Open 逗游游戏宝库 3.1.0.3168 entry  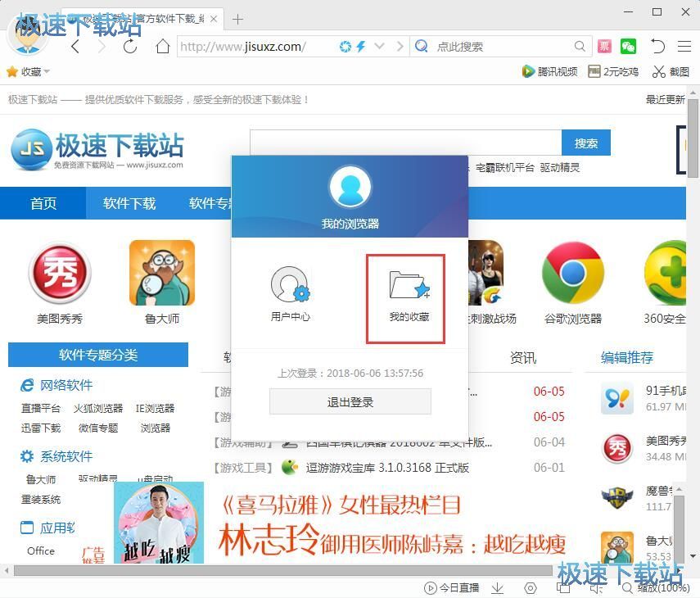coord(387,468)
